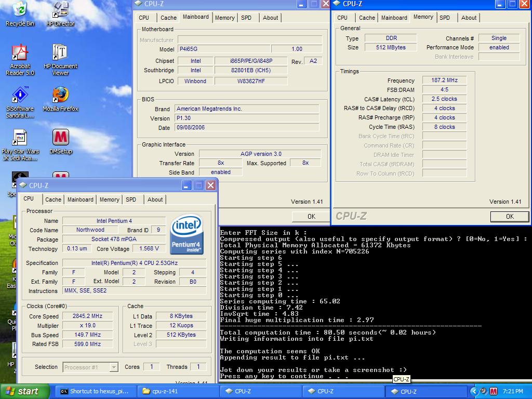Click the 2.5 clocks CAS Latency value
The height and width of the screenshot is (399, 532).
click(444, 99)
